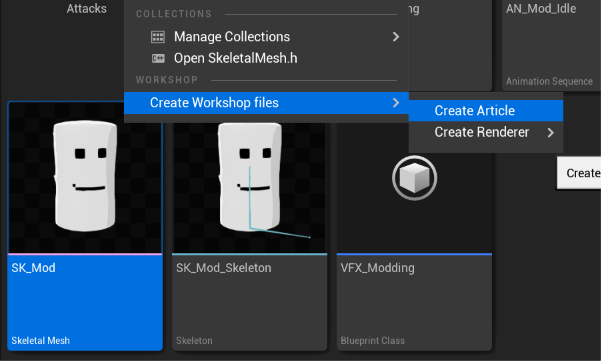Select Create Renderer in the submenu
This screenshot has height=361, width=601.
(x=486, y=132)
